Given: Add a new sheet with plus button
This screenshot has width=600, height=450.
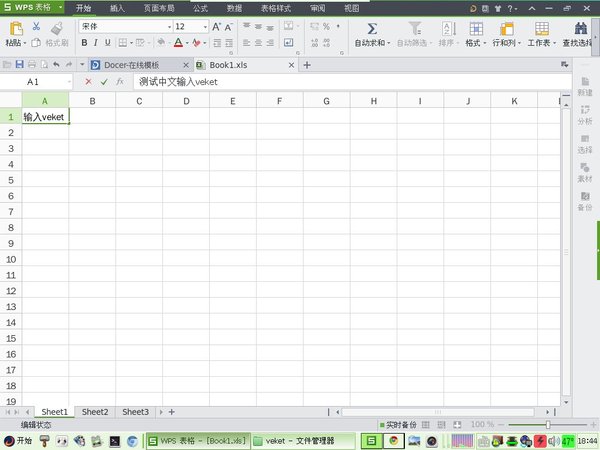Looking at the screenshot, I should pyautogui.click(x=172, y=412).
